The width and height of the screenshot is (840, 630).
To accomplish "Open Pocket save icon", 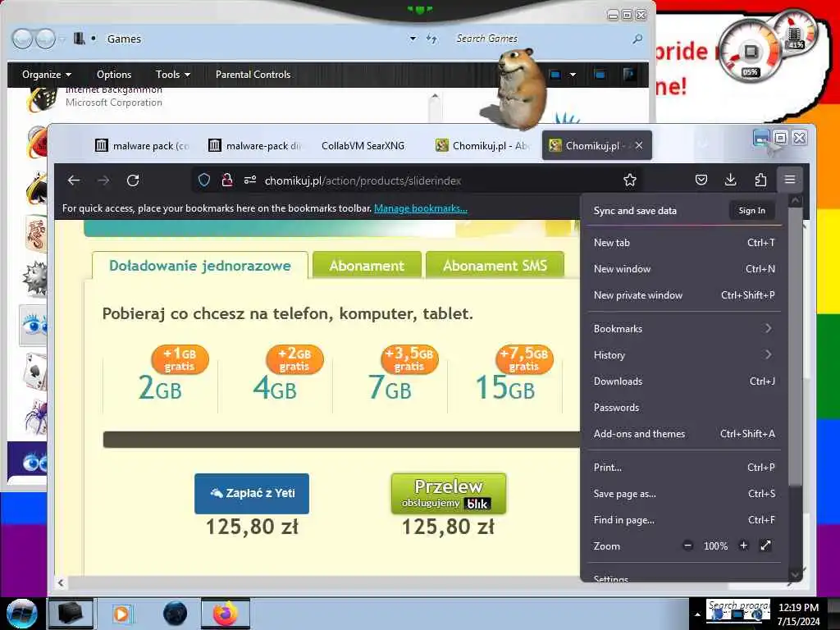I will (x=701, y=180).
